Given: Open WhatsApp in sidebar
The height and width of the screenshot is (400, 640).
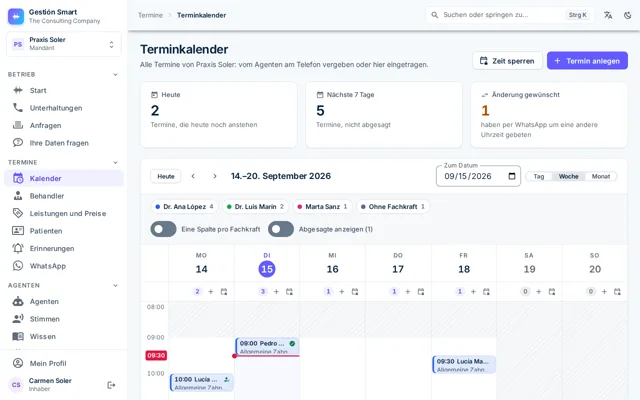Looking at the screenshot, I should (64, 266).
